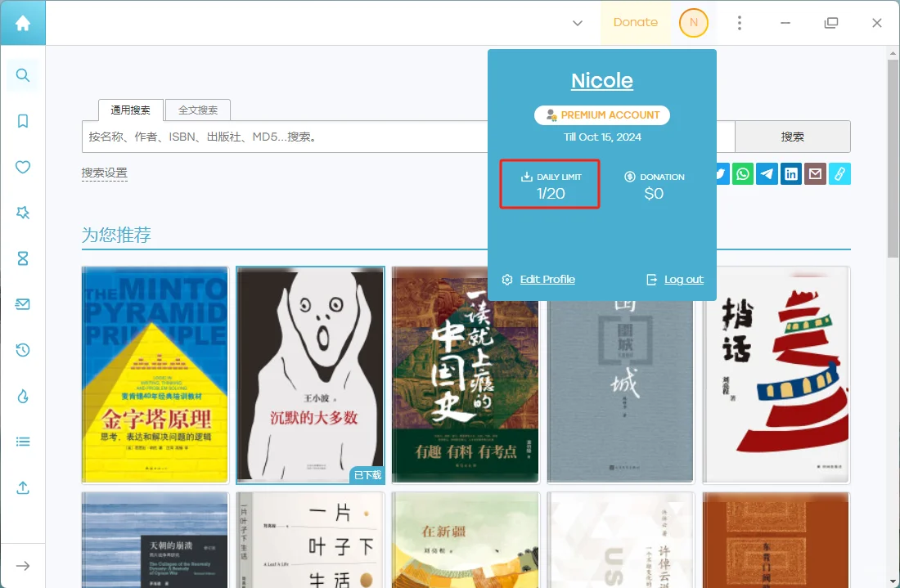The width and height of the screenshot is (900, 588).
Task: Select the 通用搜索 tab
Action: [x=130, y=110]
